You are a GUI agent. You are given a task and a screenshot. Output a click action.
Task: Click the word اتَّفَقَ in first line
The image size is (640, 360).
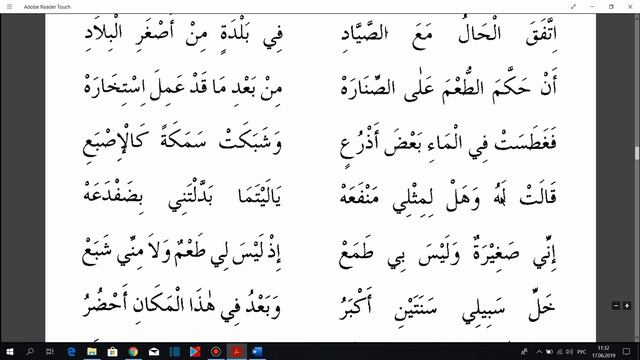pyautogui.click(x=541, y=34)
